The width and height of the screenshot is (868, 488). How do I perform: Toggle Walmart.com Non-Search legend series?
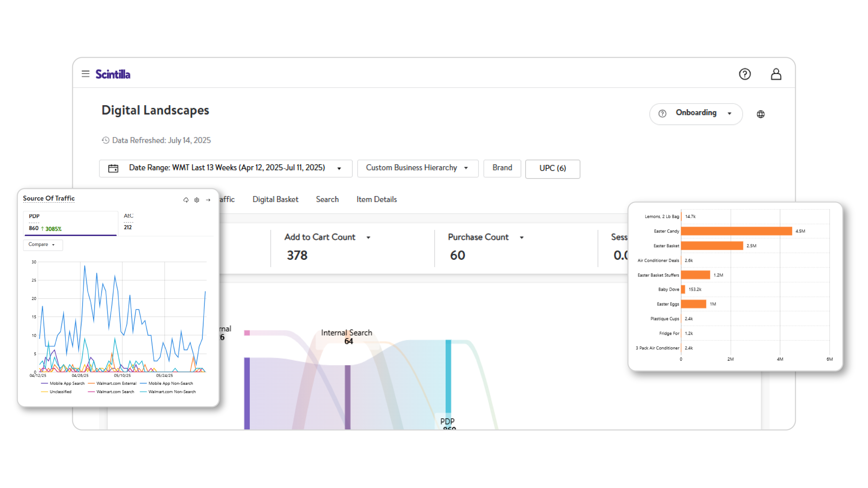pos(168,392)
